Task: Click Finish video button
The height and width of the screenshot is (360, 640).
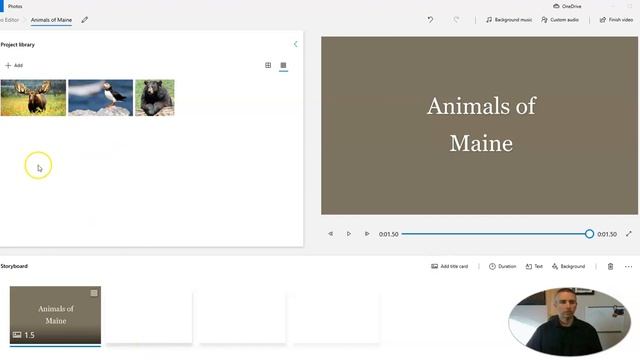Action: pyautogui.click(x=616, y=20)
